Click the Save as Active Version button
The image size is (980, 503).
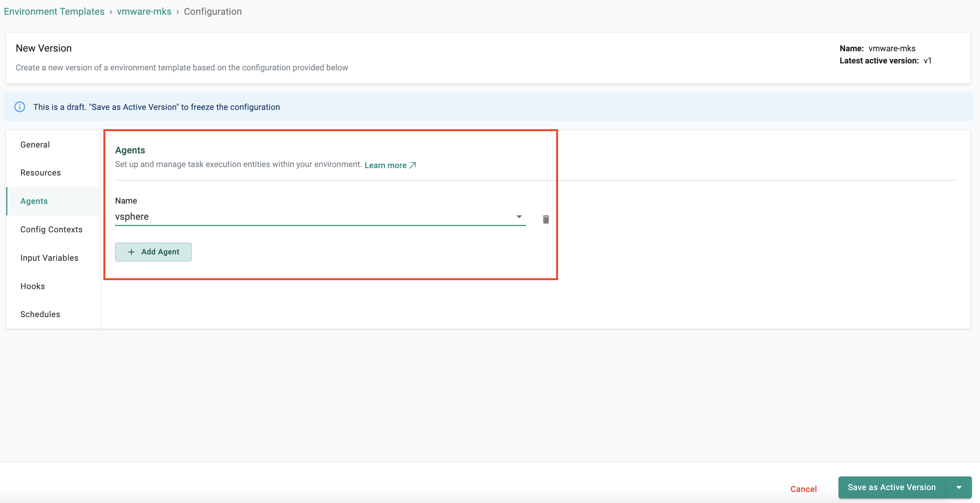892,488
